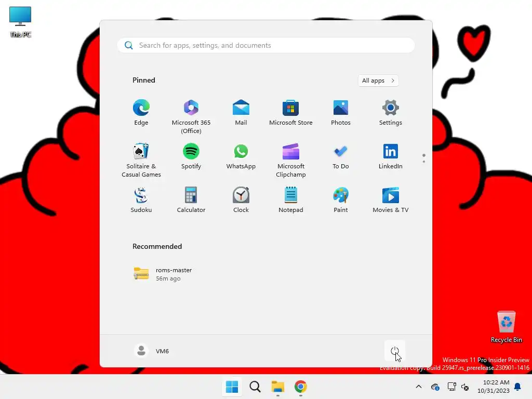Viewport: 532px width, 399px height.
Task: Open Calculator
Action: click(x=191, y=200)
